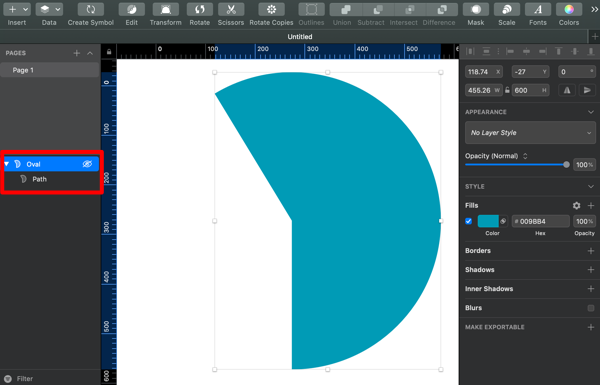
Task: Select the Path layer
Action: click(x=51, y=179)
